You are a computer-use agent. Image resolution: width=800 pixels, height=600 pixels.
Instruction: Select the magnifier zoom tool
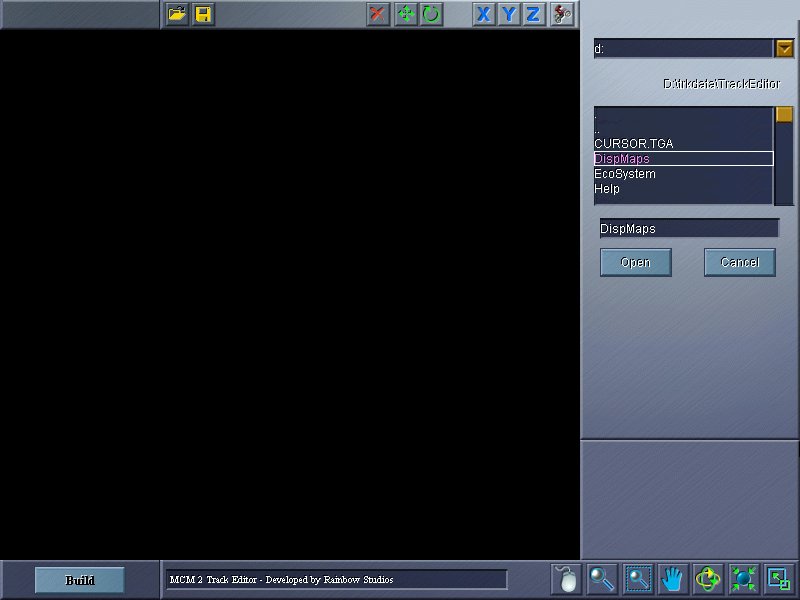pyautogui.click(x=602, y=579)
